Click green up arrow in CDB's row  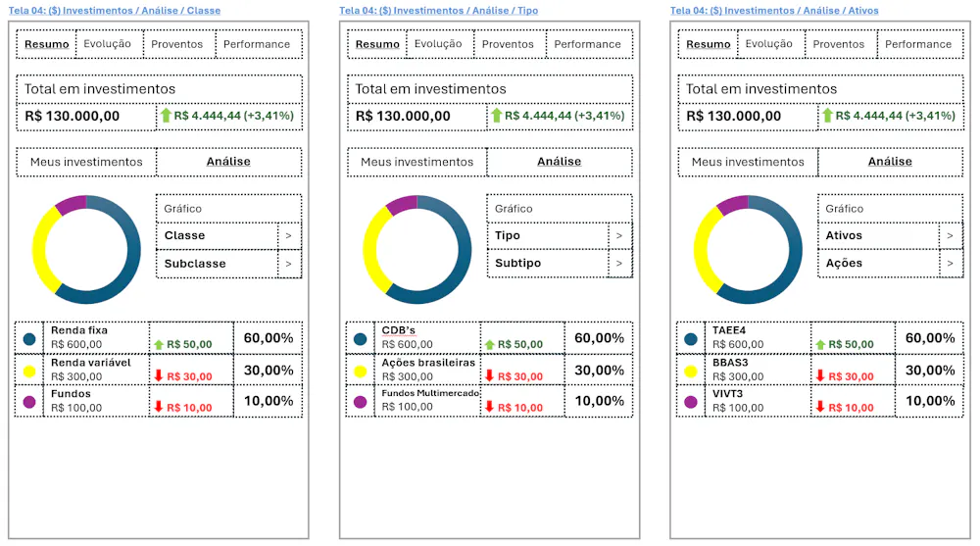coord(489,345)
